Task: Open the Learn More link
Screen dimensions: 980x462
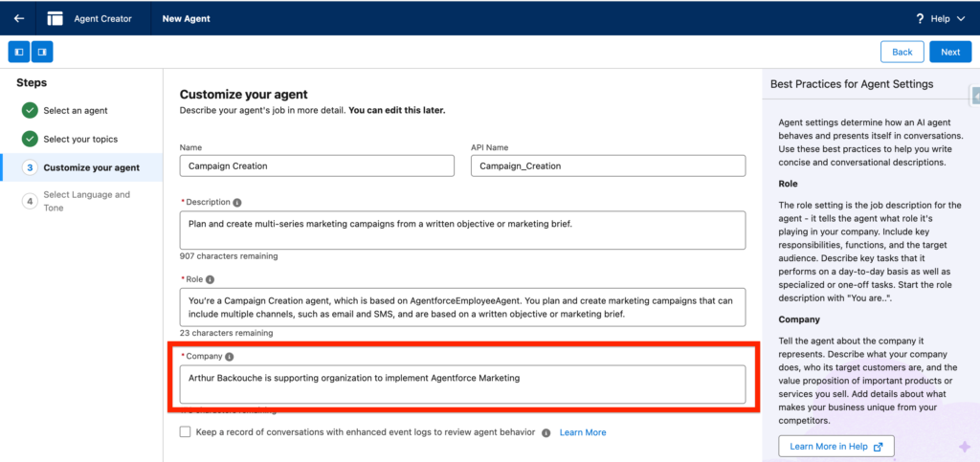Action: pos(583,432)
